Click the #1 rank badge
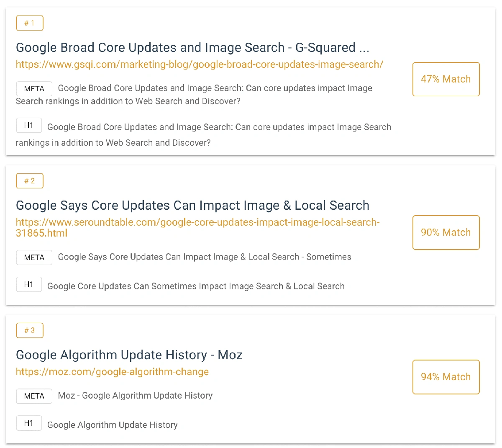The height and width of the screenshot is (448, 502). [x=29, y=23]
